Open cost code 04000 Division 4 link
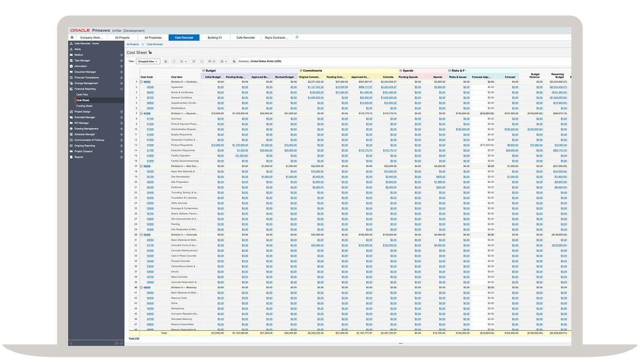This screenshot has width=641, height=364. (147, 288)
